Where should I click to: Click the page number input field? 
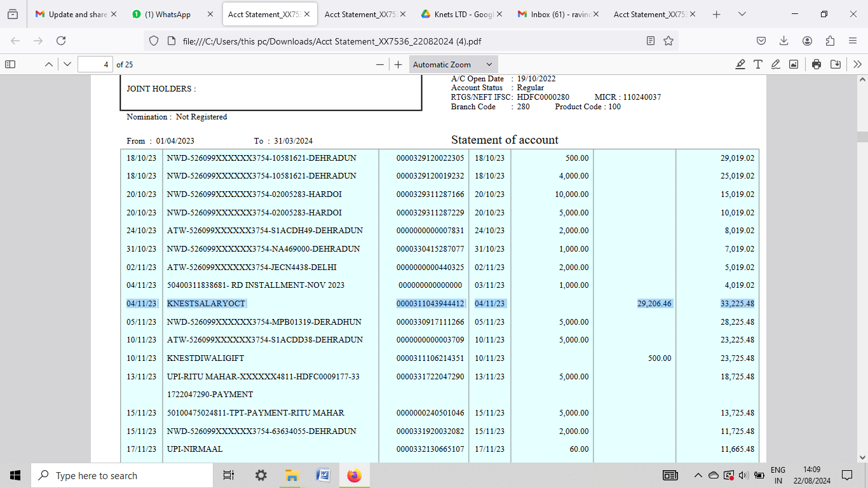pos(95,64)
